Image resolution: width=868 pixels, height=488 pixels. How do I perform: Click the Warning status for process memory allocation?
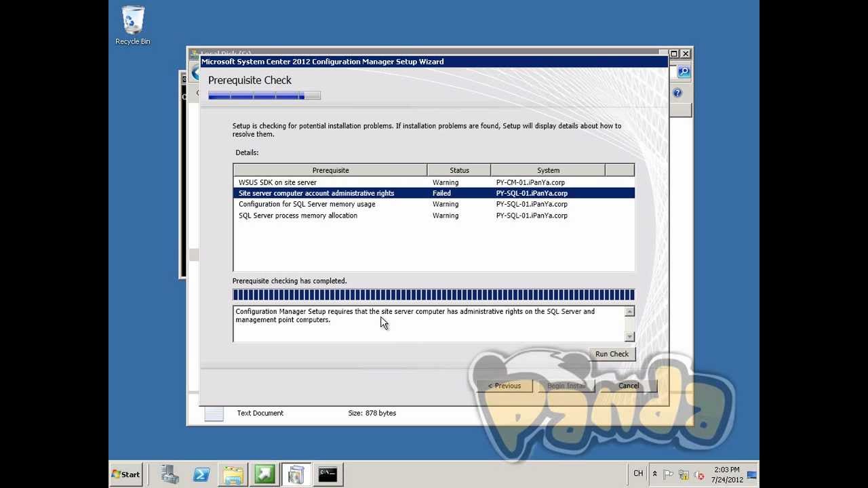446,216
